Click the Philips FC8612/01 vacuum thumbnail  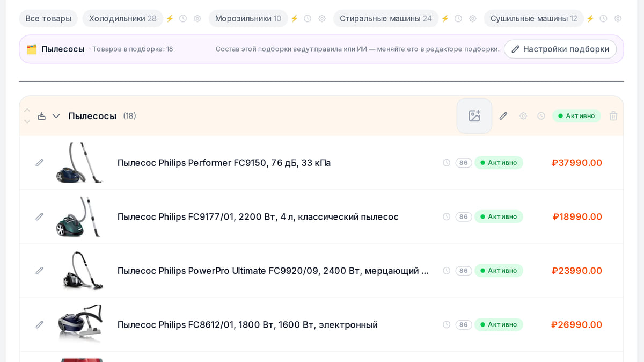click(80, 324)
